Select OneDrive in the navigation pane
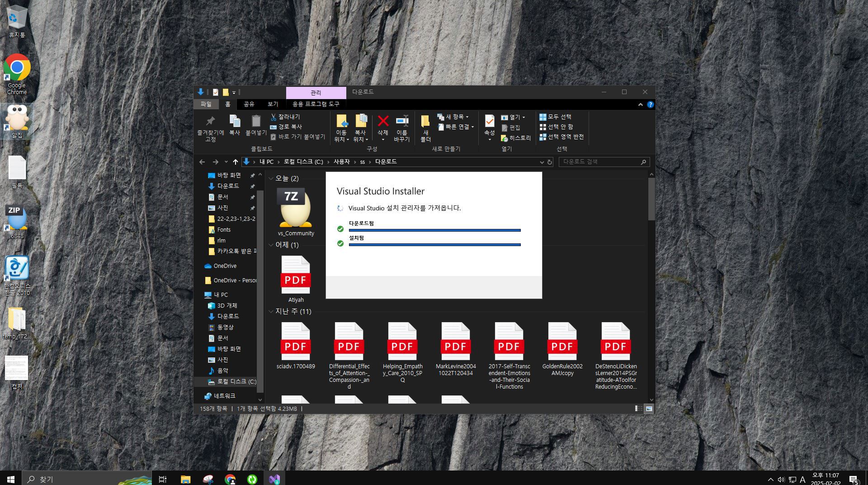The height and width of the screenshot is (485, 868). 225,266
